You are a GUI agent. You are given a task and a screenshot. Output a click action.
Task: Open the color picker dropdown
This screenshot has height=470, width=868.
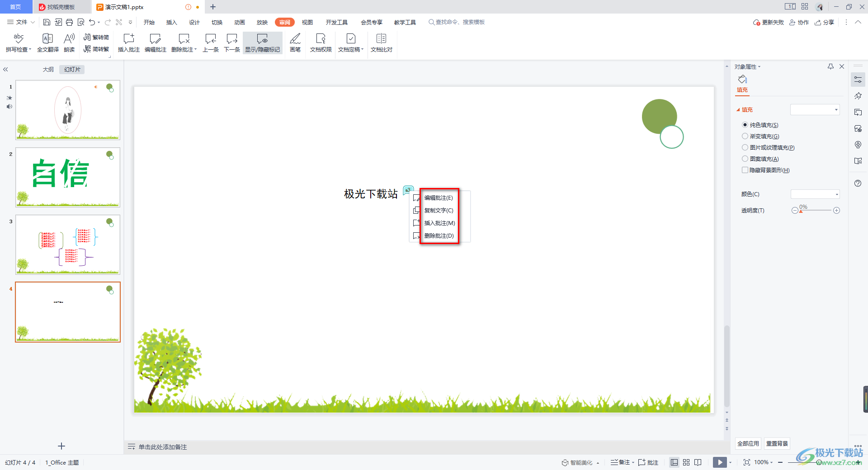pyautogui.click(x=815, y=194)
